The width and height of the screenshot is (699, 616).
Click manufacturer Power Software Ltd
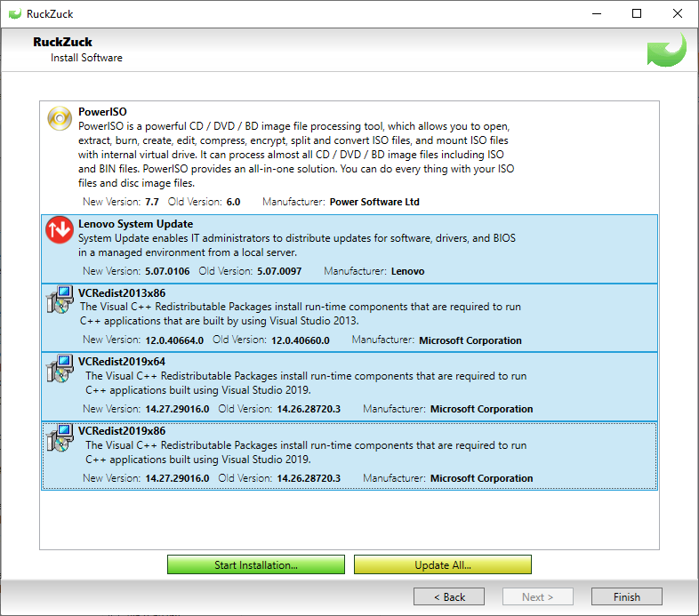tap(374, 202)
